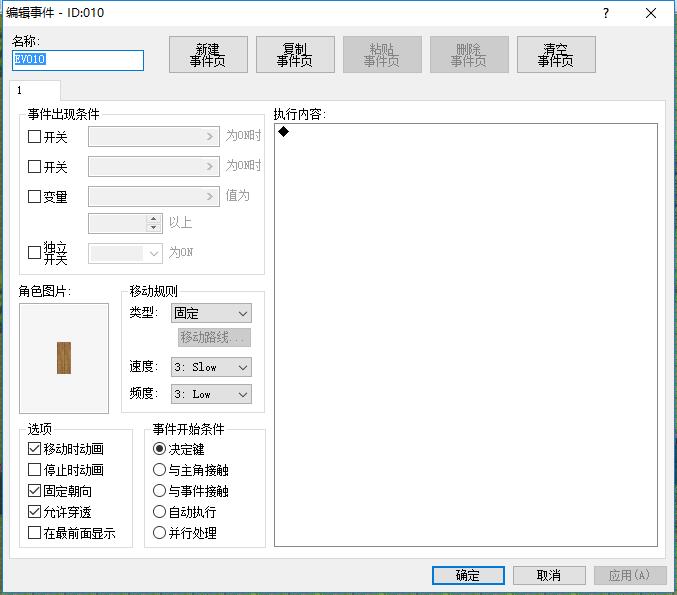Image resolution: width=677 pixels, height=595 pixels.
Task: Switch to event page tab 1
Action: pyautogui.click(x=35, y=90)
